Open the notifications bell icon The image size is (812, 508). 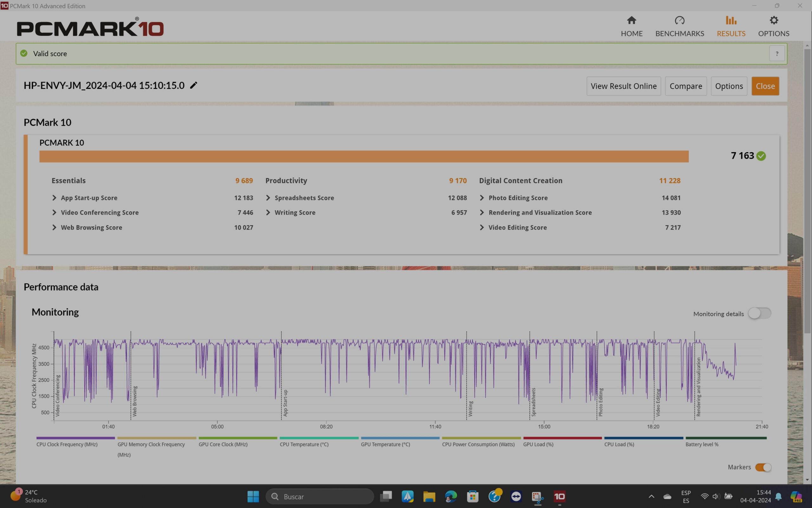coord(779,497)
